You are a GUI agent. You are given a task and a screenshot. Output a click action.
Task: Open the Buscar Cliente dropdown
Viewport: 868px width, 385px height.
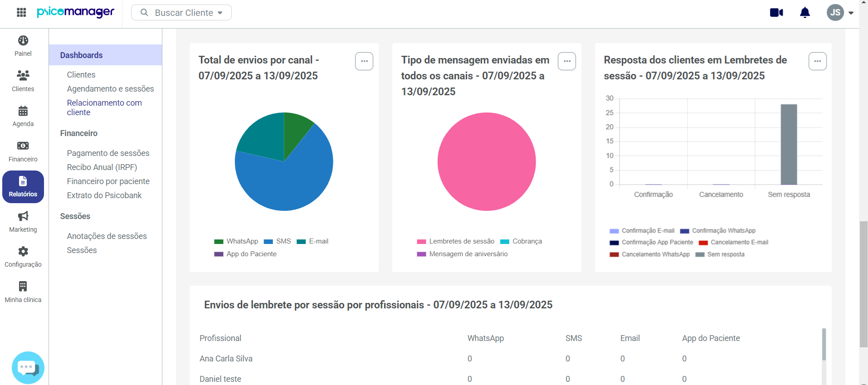(181, 13)
